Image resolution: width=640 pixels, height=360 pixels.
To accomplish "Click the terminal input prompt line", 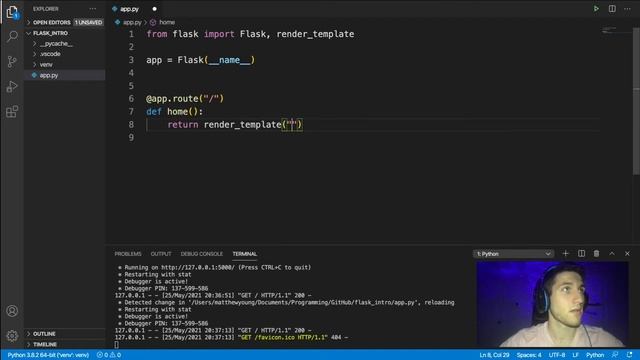I will pos(117,345).
